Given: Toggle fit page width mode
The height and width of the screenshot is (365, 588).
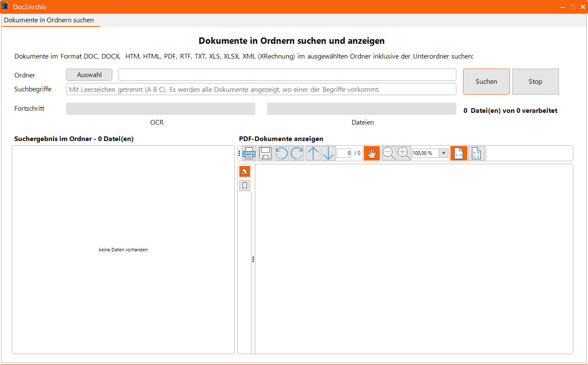Looking at the screenshot, I should [458, 153].
